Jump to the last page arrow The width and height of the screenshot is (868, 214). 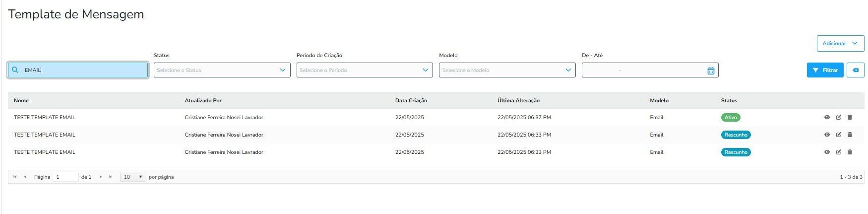[111, 177]
